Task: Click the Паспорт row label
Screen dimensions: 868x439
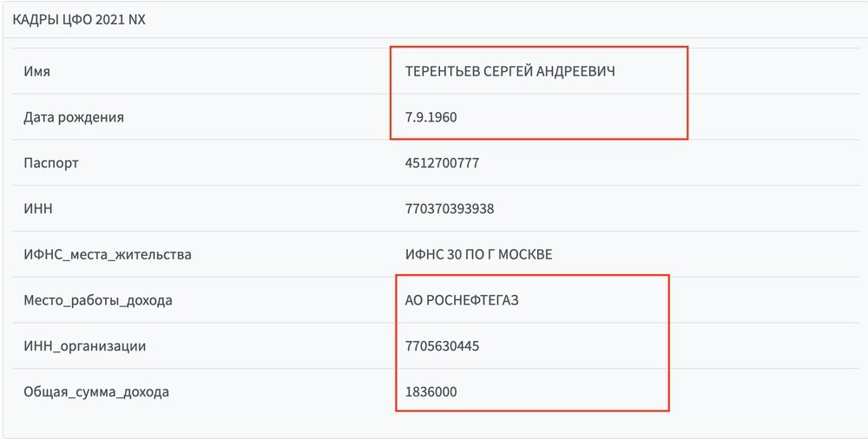Action: [51, 163]
